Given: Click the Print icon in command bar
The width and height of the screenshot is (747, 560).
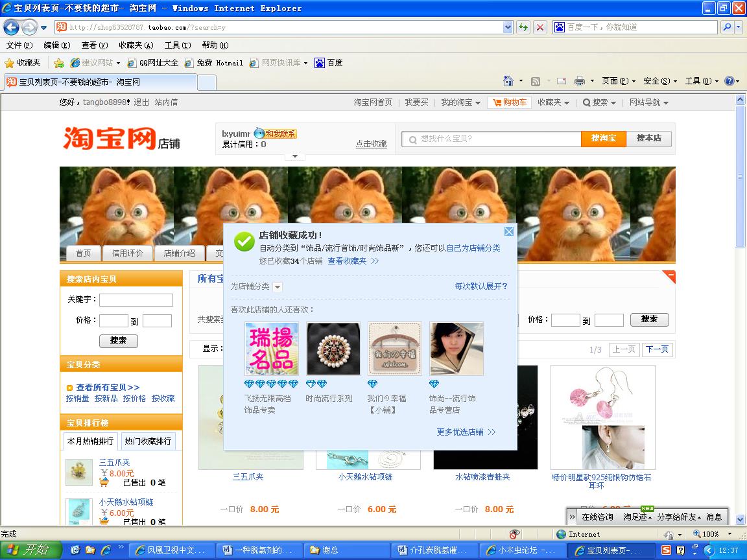Looking at the screenshot, I should 579,81.
